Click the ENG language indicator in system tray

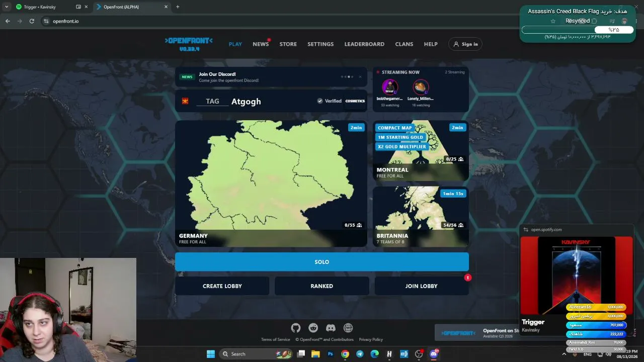[587, 354]
